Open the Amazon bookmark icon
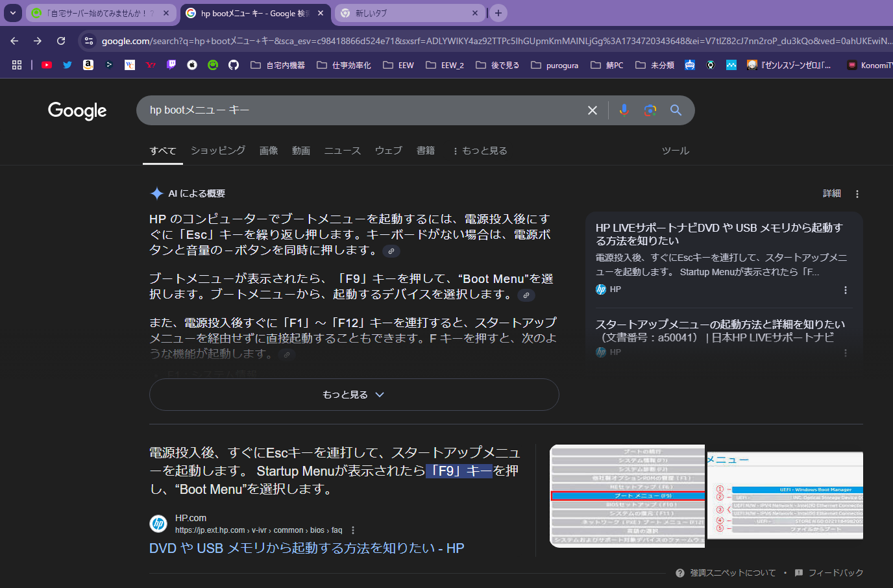The height and width of the screenshot is (588, 893). pyautogui.click(x=88, y=65)
